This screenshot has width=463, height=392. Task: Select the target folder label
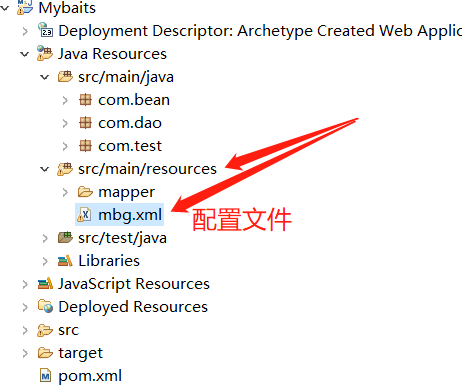pos(81,354)
